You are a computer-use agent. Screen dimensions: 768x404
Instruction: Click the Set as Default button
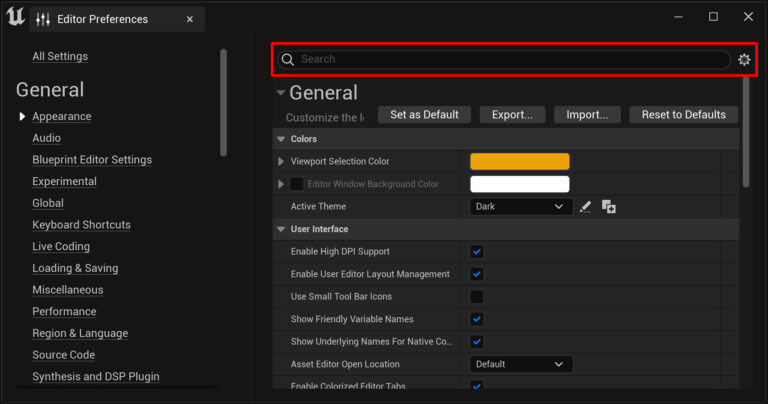pos(424,115)
